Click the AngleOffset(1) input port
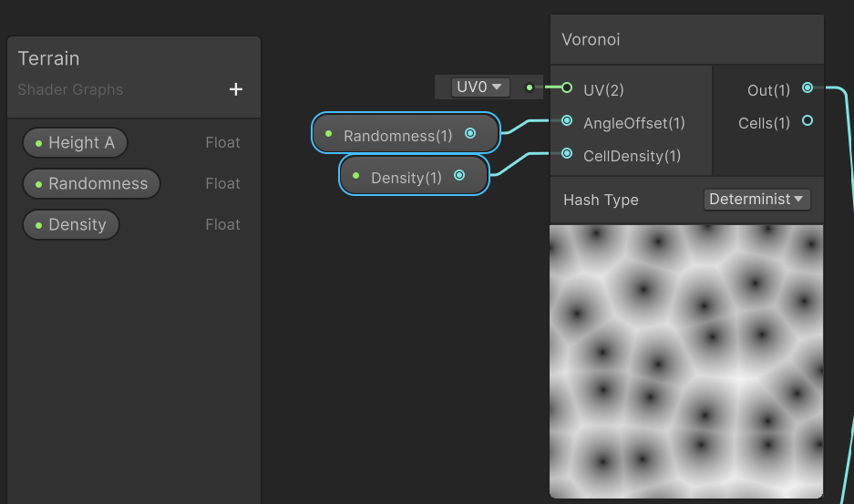 566,120
